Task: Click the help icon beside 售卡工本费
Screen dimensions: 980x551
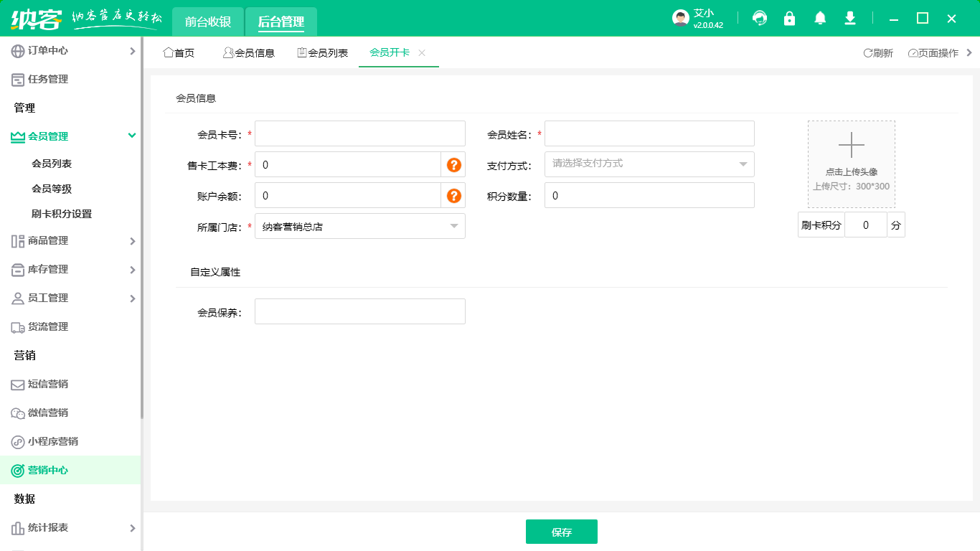Action: [455, 164]
